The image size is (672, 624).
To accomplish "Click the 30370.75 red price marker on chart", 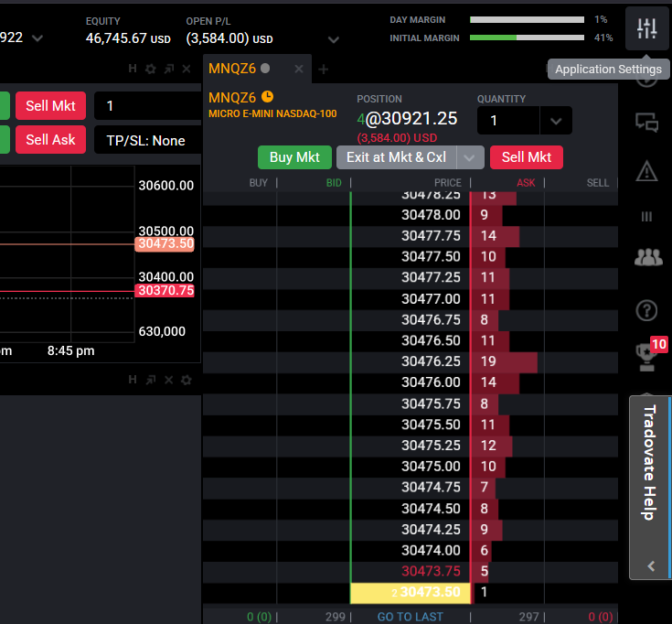I will coord(165,291).
